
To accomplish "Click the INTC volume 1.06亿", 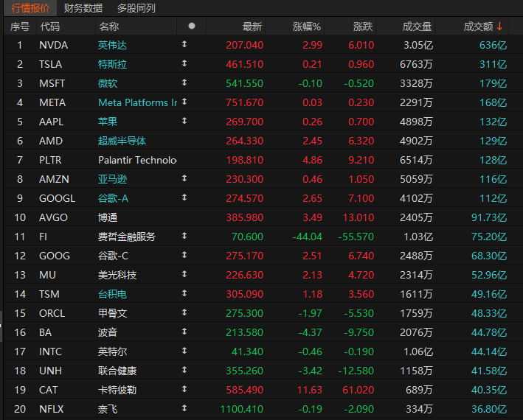I will [418, 351].
